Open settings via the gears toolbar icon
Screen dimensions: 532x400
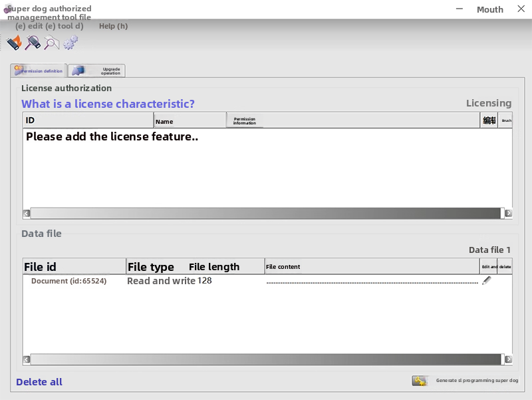pyautogui.click(x=70, y=43)
